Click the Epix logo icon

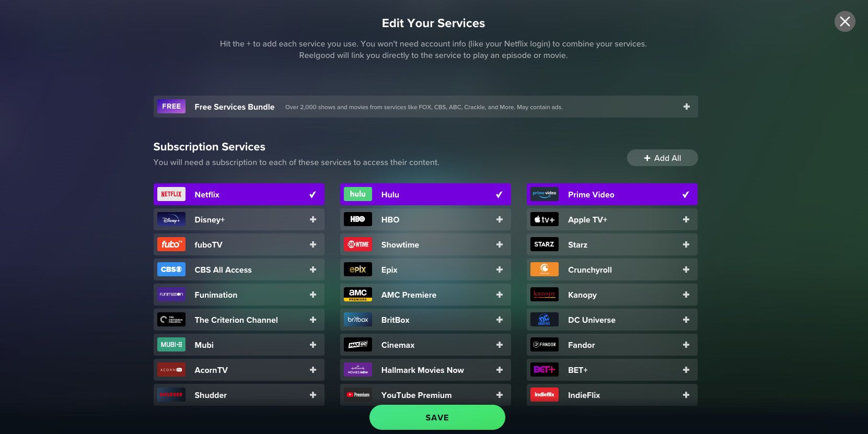358,269
